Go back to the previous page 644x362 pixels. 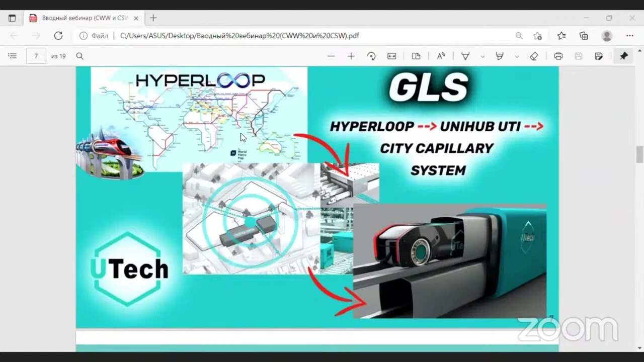coord(14,36)
